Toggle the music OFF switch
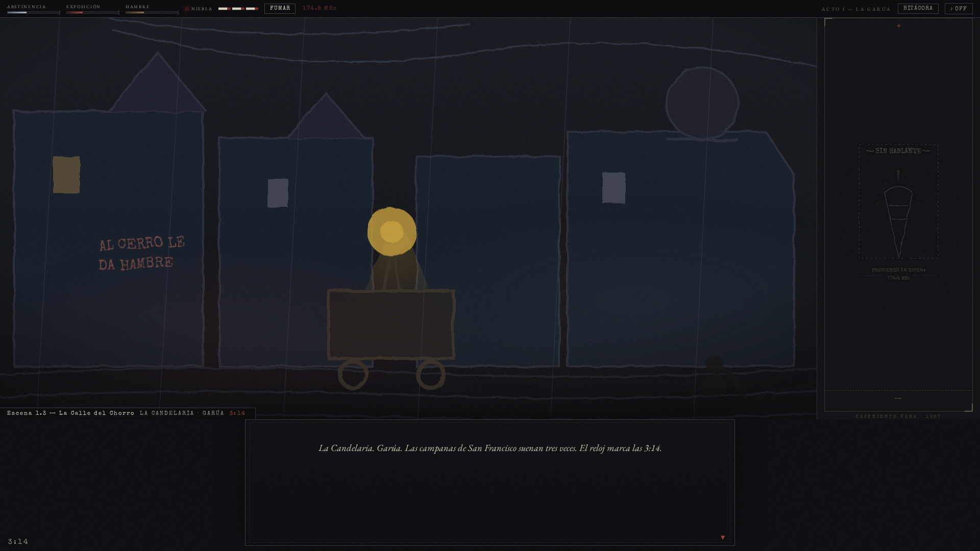Viewport: 980px width, 551px height. [959, 8]
